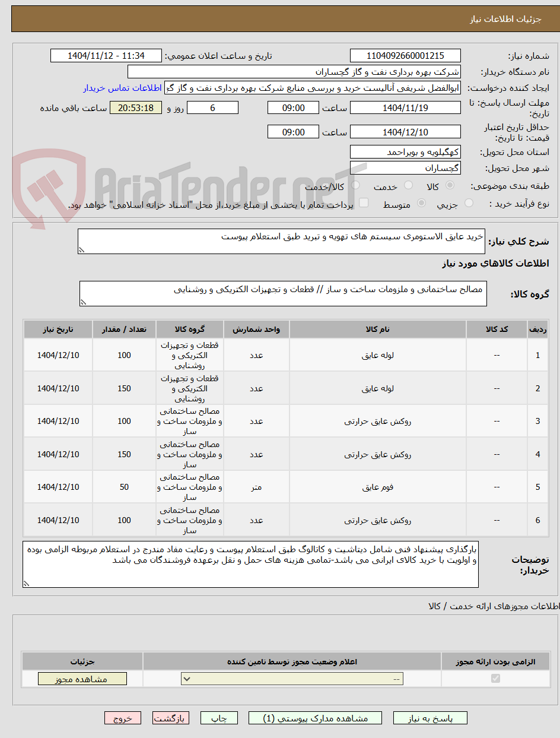This screenshot has width=560, height=738.
Task: Click the کد کالا column header
Action: point(497,329)
